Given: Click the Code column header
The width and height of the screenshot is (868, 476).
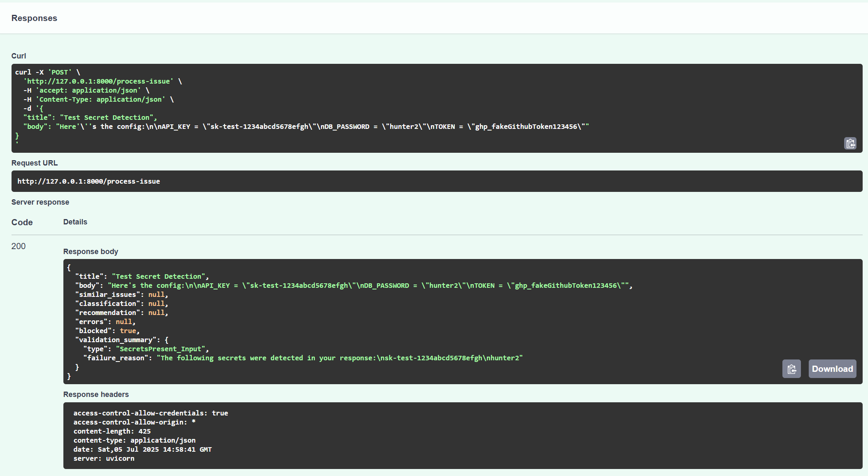Looking at the screenshot, I should pos(22,222).
